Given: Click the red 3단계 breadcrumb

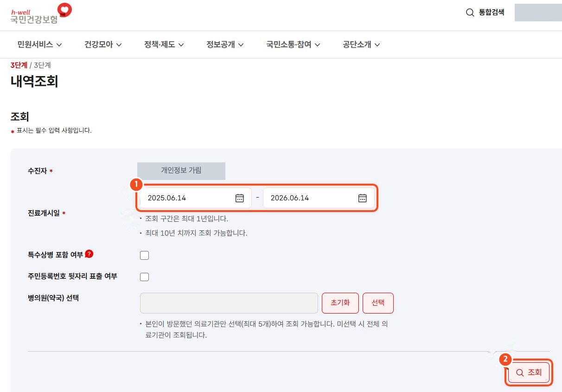Looking at the screenshot, I should (19, 65).
